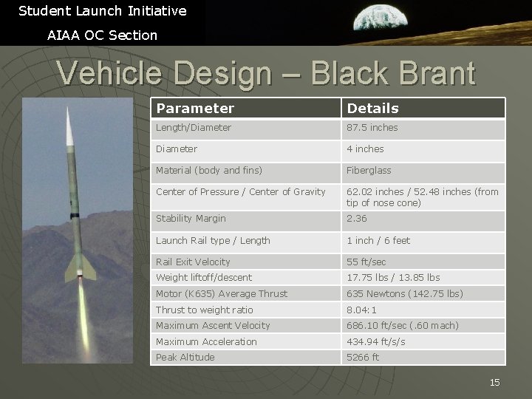
Task: Select the '87.5 inches' cell
Action: click(423, 129)
